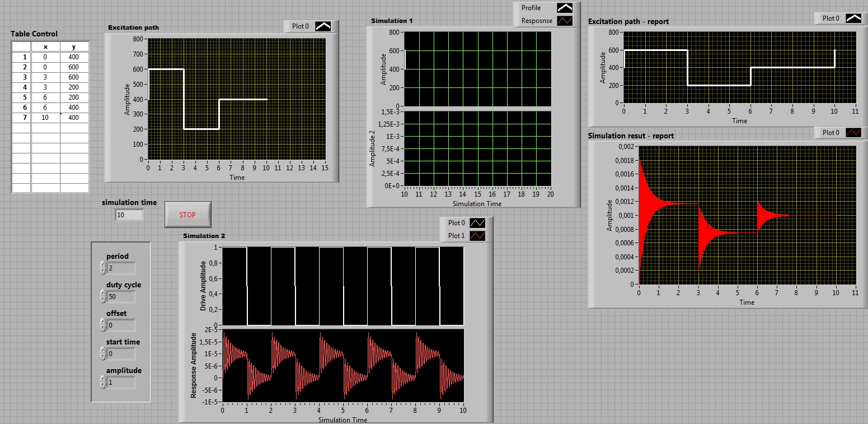Click the period stepper arrows

coord(103,268)
